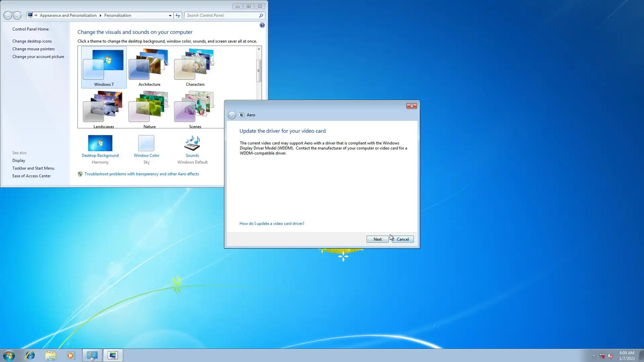This screenshot has height=362, width=644.
Task: Open Sounds Windows Default icon
Action: (192, 143)
